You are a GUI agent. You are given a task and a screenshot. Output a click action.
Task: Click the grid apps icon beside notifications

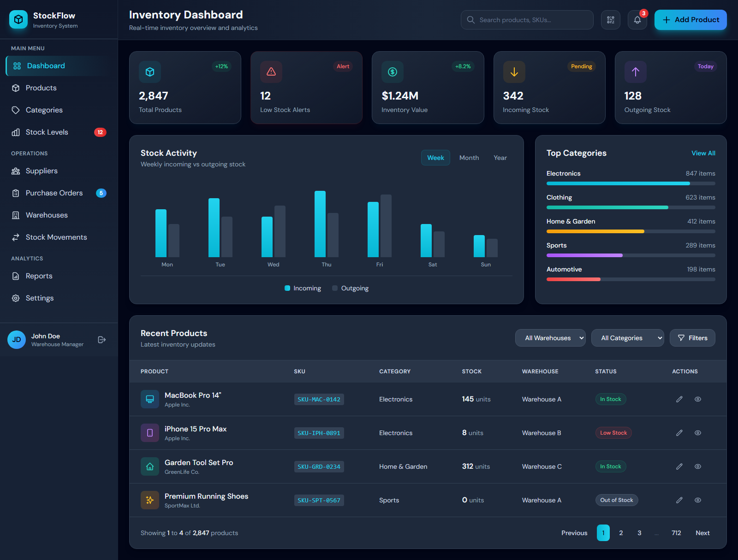click(x=610, y=20)
